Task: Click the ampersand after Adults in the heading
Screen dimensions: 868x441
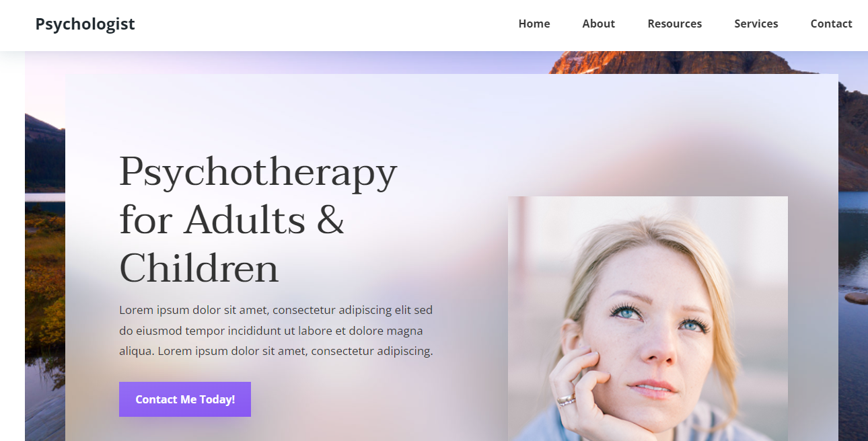Action: pyautogui.click(x=330, y=220)
